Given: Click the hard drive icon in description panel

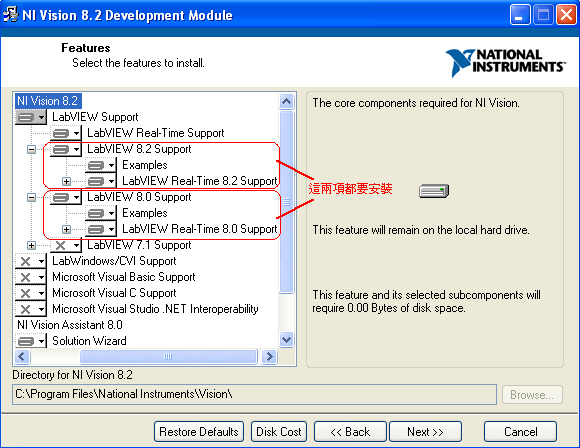Looking at the screenshot, I should [x=434, y=191].
